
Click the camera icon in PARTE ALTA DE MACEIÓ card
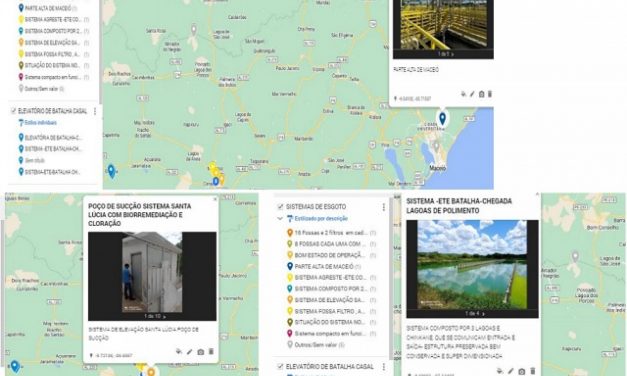(x=481, y=94)
